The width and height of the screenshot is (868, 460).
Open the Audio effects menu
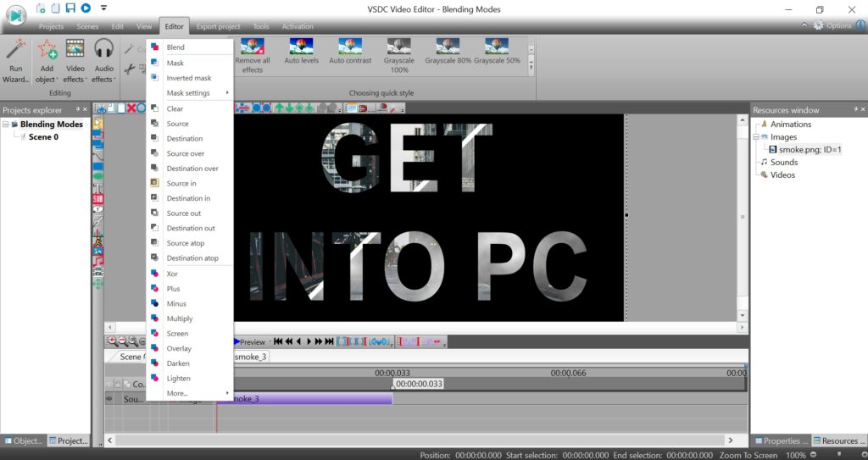(x=103, y=61)
